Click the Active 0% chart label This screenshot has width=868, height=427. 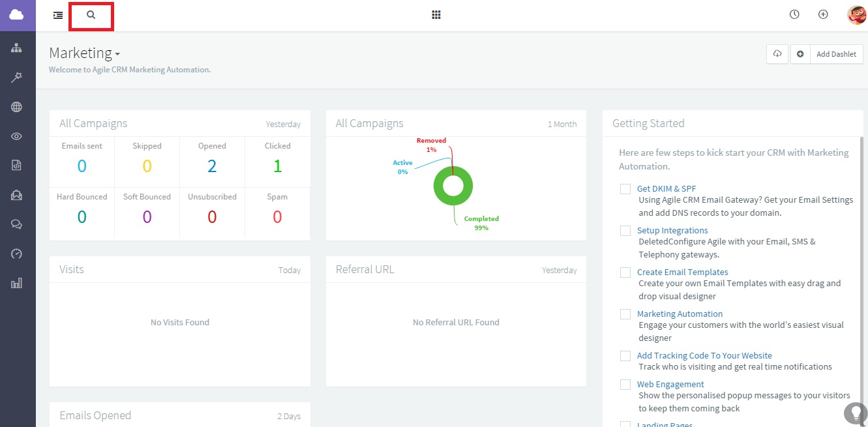tap(402, 167)
